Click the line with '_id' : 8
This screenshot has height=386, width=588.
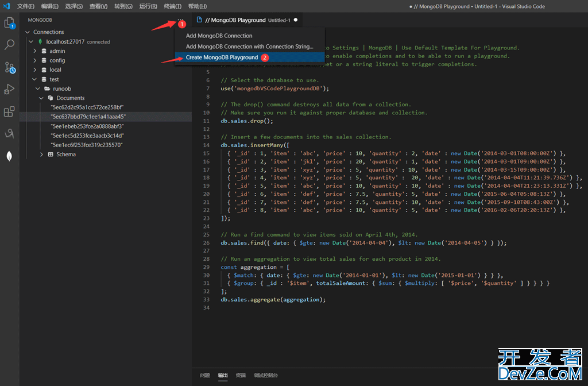396,210
